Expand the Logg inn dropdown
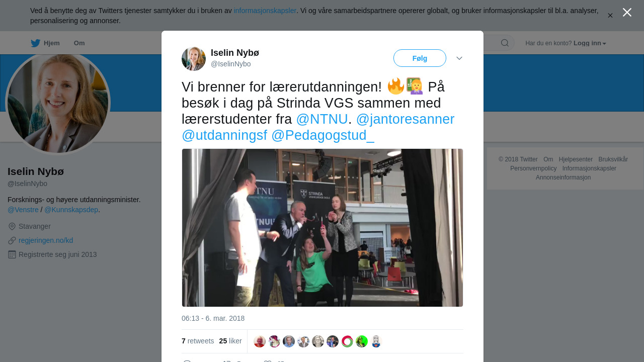Viewport: 644px width, 362px height. (590, 43)
